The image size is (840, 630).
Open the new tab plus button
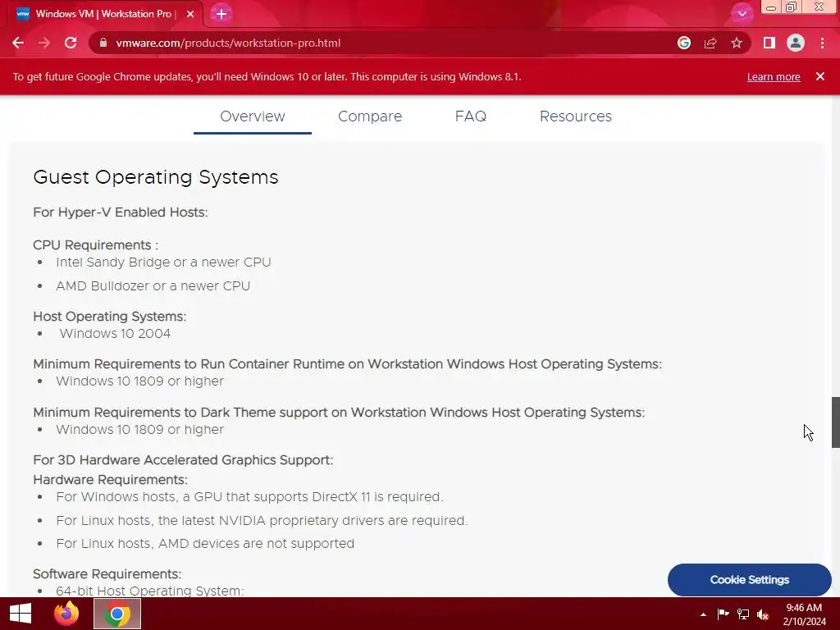(221, 14)
